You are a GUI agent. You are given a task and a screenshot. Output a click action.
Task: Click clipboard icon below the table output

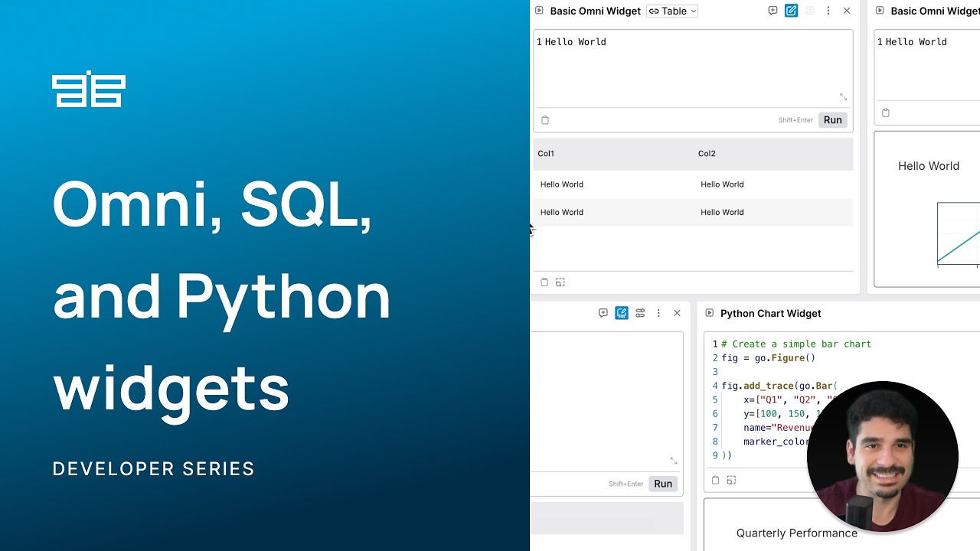[544, 282]
